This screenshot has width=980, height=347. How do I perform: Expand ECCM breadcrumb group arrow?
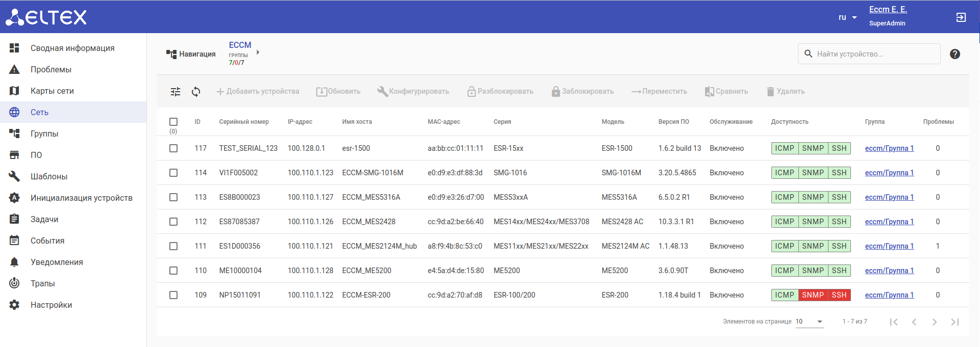(258, 52)
